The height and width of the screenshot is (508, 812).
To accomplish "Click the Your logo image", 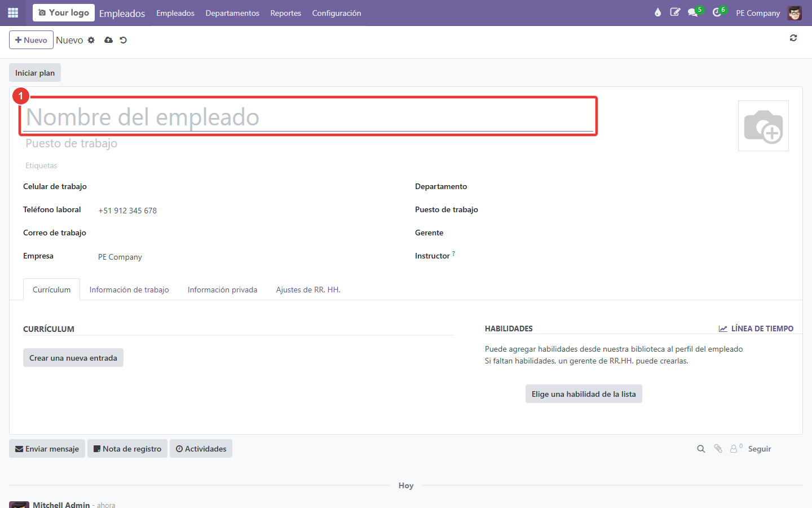I will click(x=64, y=12).
